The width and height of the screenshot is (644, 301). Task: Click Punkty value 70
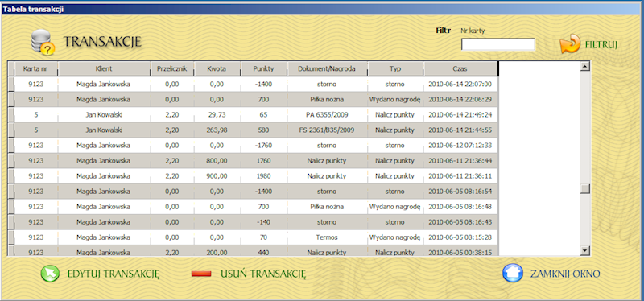pyautogui.click(x=264, y=237)
